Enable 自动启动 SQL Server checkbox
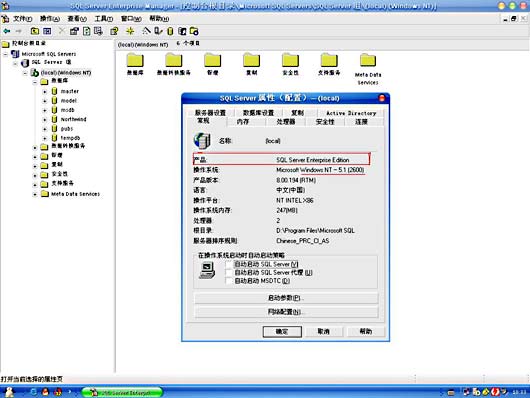Viewport: 530px width, 398px height. tap(229, 264)
